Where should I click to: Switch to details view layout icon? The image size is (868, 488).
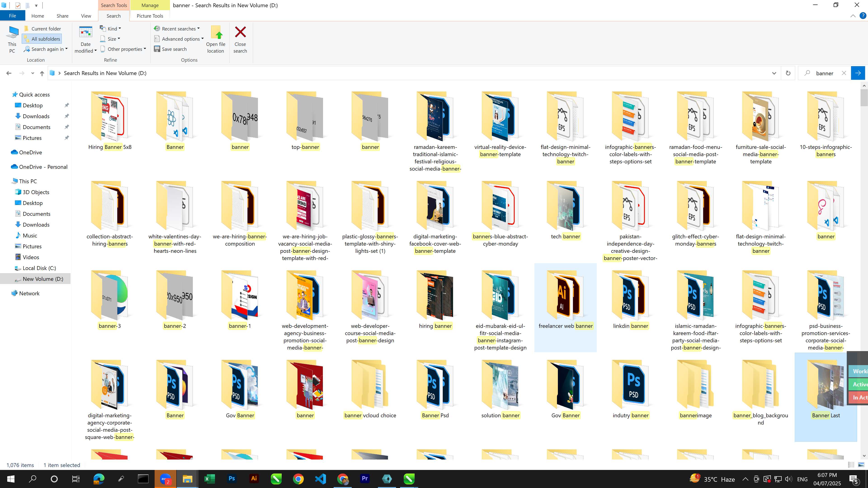point(851,465)
